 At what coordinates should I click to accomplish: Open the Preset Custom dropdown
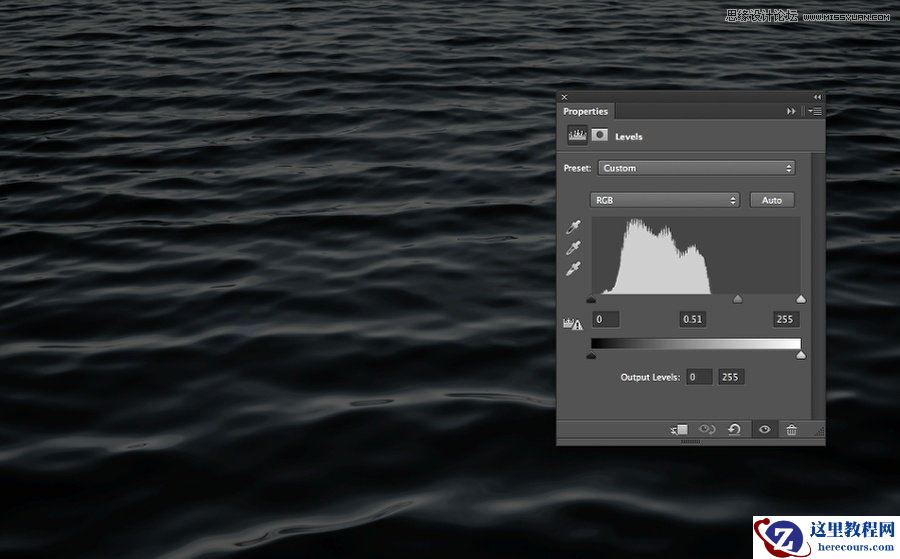(x=696, y=168)
